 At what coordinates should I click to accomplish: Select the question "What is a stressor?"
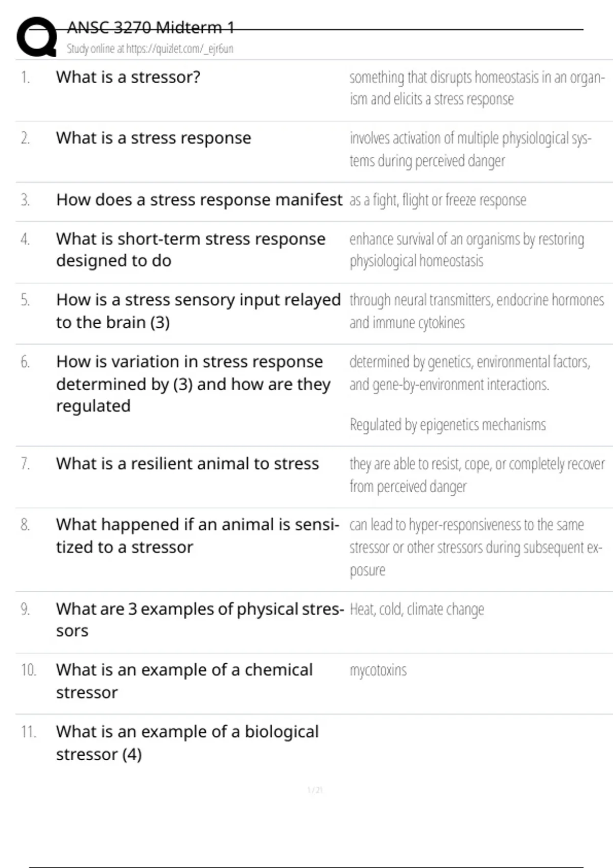pos(128,77)
